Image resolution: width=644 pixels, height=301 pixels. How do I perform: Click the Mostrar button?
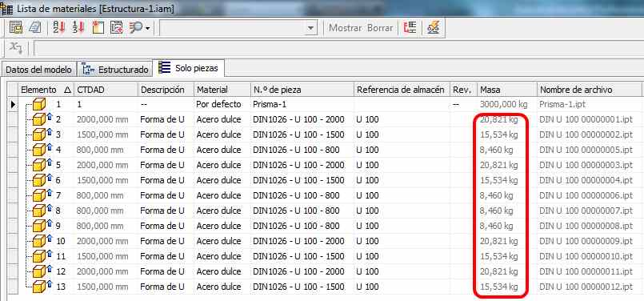(x=345, y=28)
